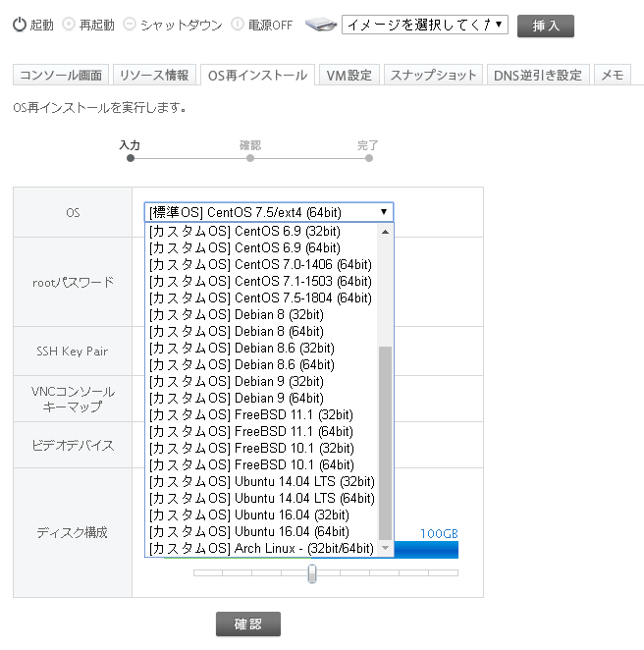
Task: Pick FreeBSD 11.1 (64bit) option
Action: [261, 432]
